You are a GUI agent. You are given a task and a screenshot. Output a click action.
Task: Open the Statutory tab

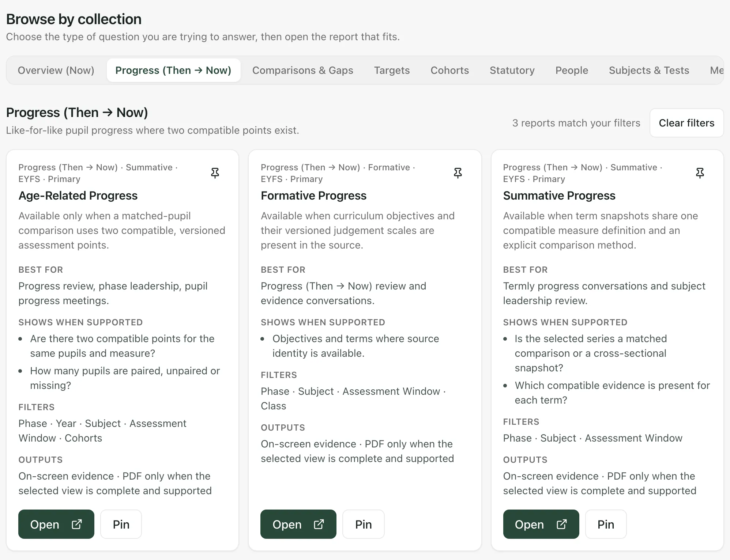pyautogui.click(x=512, y=70)
